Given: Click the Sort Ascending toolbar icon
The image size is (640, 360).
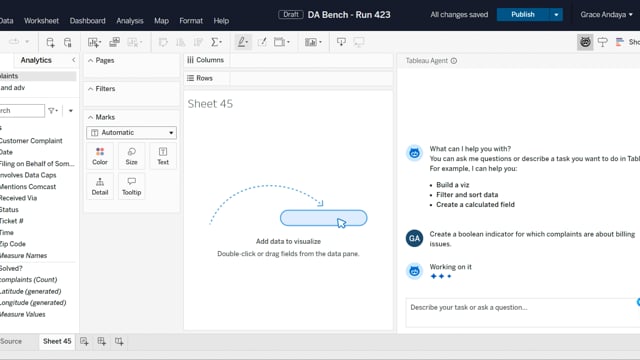Looking at the screenshot, I should (x=180, y=42).
